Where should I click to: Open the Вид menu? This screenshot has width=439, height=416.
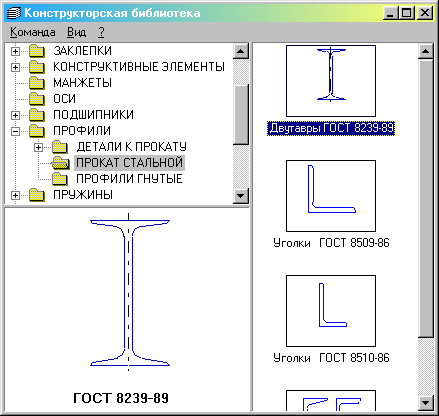coord(76,32)
